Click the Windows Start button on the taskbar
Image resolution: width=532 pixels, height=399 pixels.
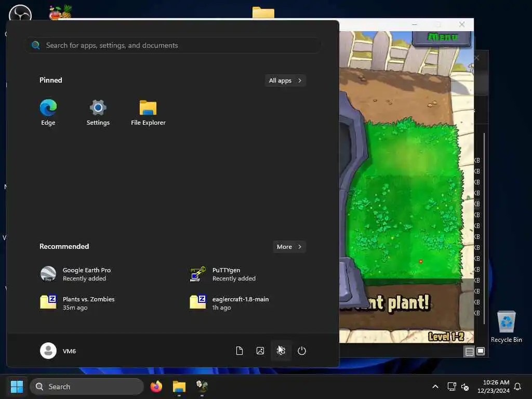tap(17, 387)
